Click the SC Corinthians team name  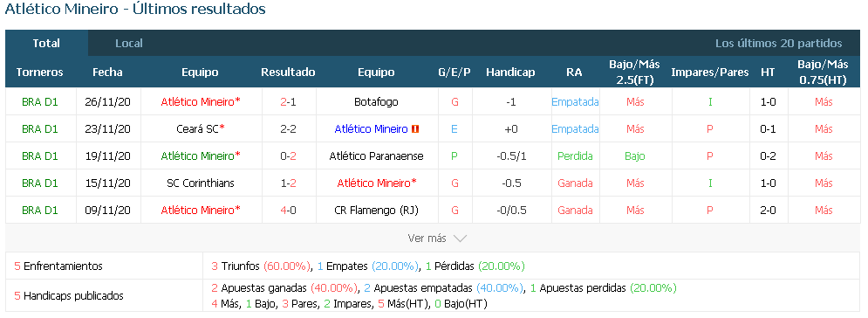coord(200,183)
